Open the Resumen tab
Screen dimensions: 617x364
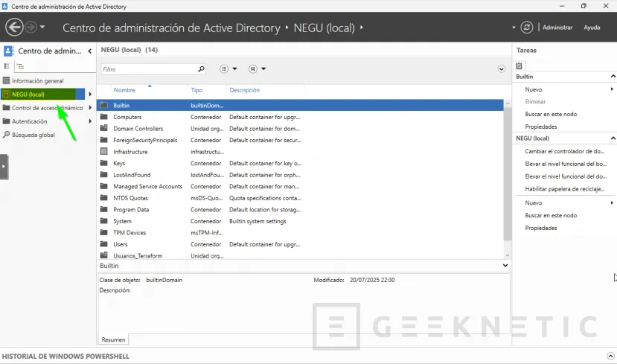coord(113,339)
